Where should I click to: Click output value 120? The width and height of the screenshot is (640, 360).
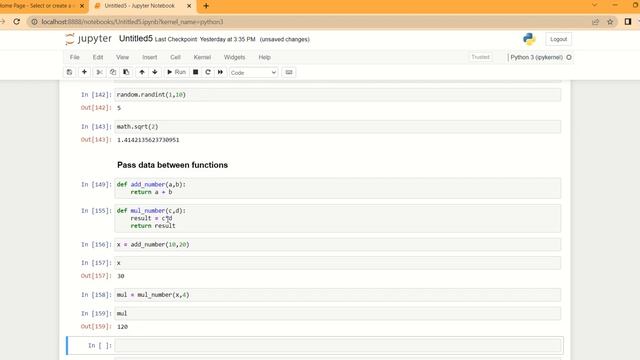tap(122, 327)
